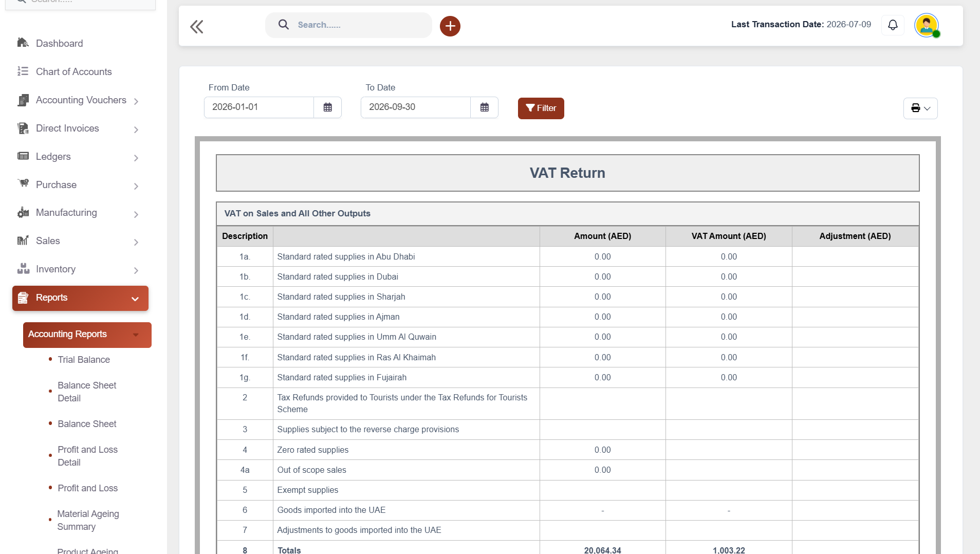Click the To Date input field
Viewport: 980px width, 554px height.
tap(415, 107)
